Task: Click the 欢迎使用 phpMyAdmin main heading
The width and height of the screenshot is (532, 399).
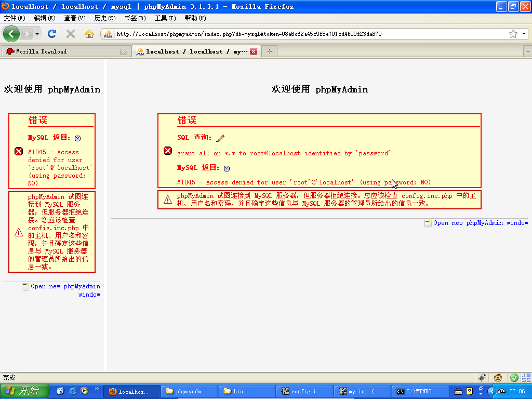Action: coord(320,89)
